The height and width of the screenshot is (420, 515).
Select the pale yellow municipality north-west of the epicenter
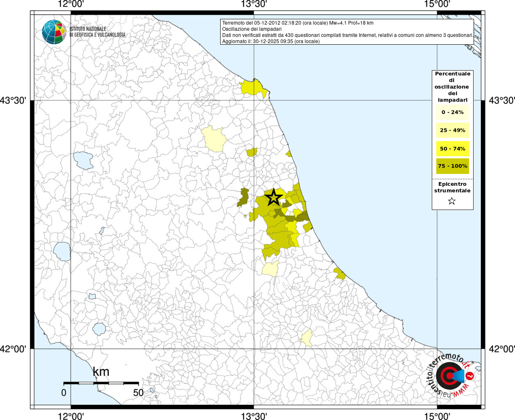214,139
